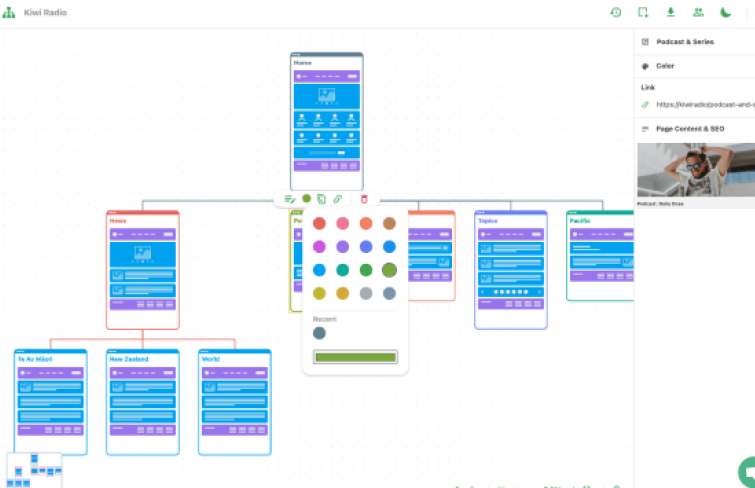Viewport: 755px width, 488px height.
Task: Click the lines icon beside Page Content & SEO
Action: (x=645, y=129)
